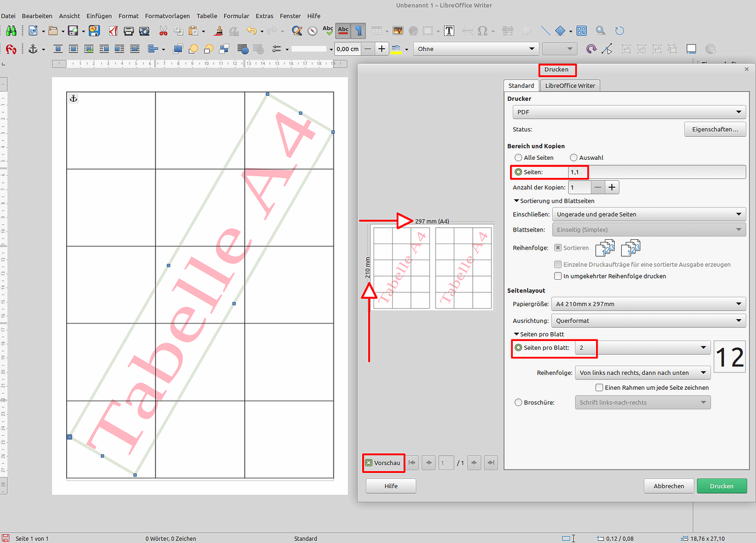Open Find & Replace binoculars icon
The image size is (756, 543).
click(x=11, y=31)
